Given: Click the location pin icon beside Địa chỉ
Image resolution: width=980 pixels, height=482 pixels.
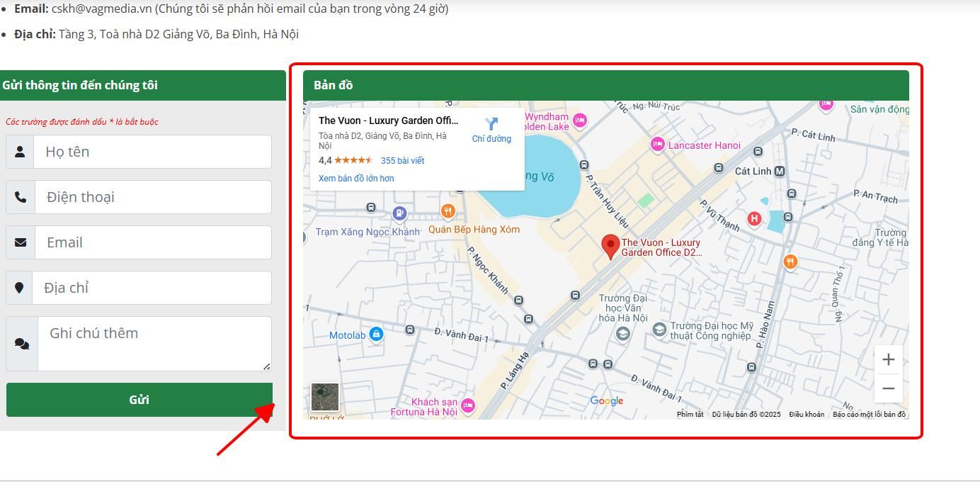Looking at the screenshot, I should (x=19, y=288).
